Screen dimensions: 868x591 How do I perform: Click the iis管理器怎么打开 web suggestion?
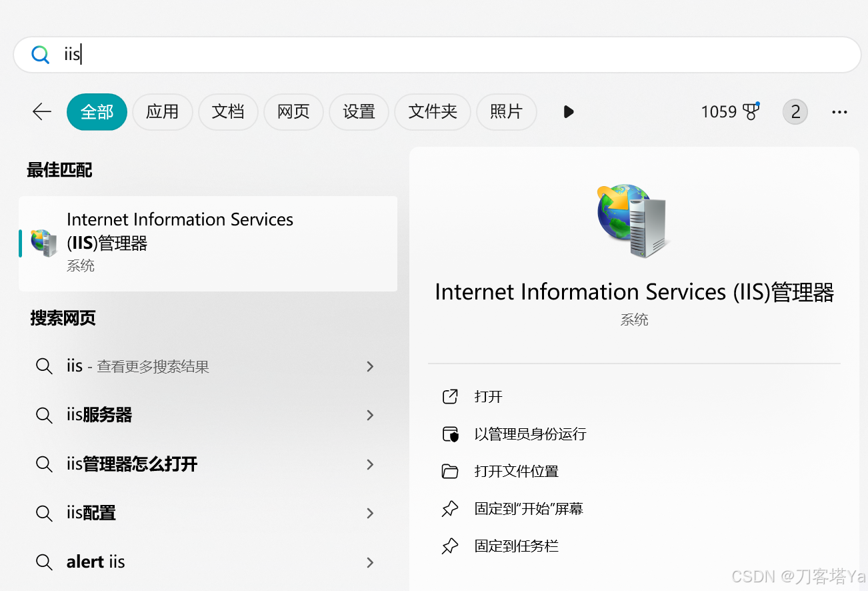[208, 464]
